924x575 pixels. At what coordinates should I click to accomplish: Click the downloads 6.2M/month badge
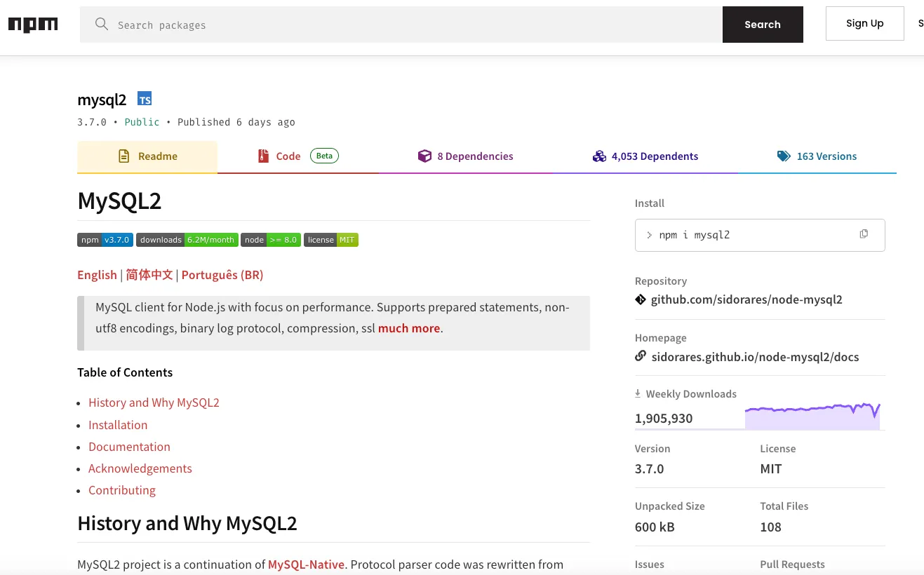(x=187, y=240)
